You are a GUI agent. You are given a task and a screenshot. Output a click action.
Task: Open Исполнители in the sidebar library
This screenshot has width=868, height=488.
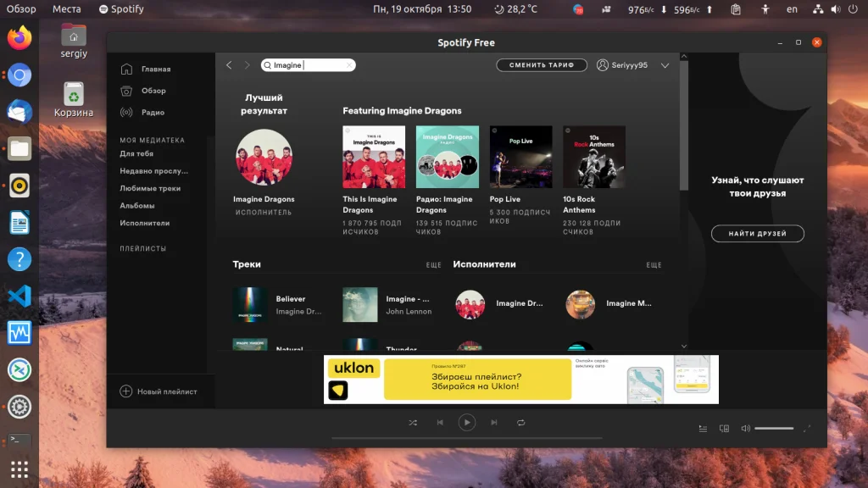pyautogui.click(x=144, y=223)
